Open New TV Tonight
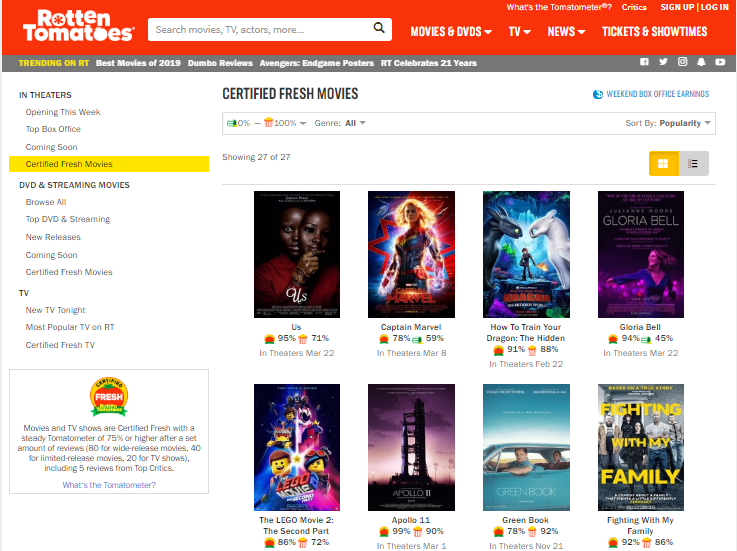Image resolution: width=737 pixels, height=551 pixels. point(55,310)
